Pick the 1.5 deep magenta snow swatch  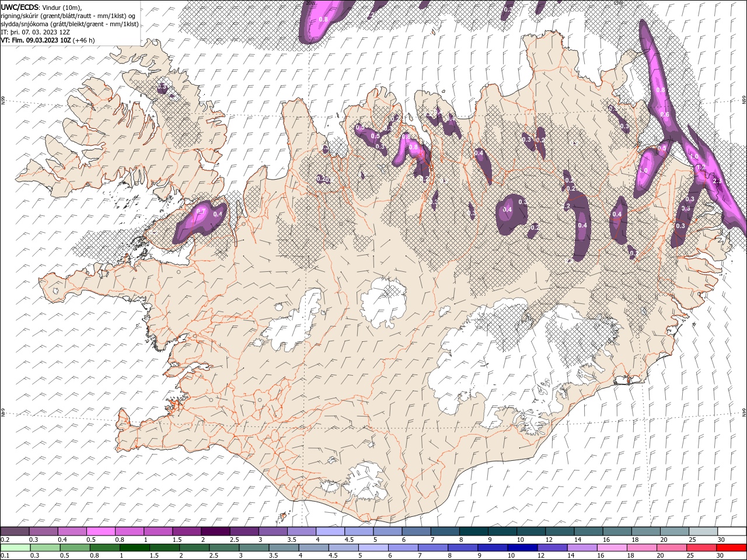pos(186,531)
